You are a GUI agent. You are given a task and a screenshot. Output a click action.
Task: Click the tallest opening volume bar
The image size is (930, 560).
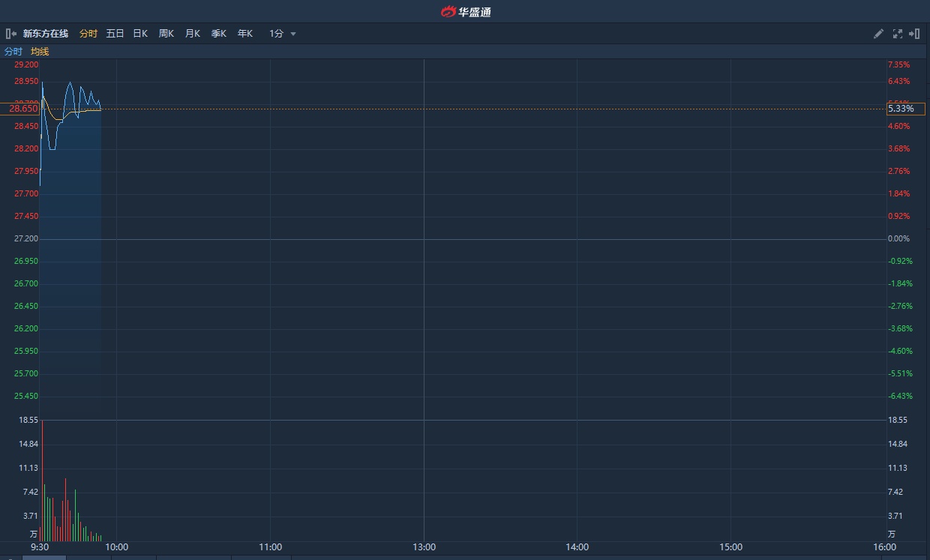tap(42, 480)
